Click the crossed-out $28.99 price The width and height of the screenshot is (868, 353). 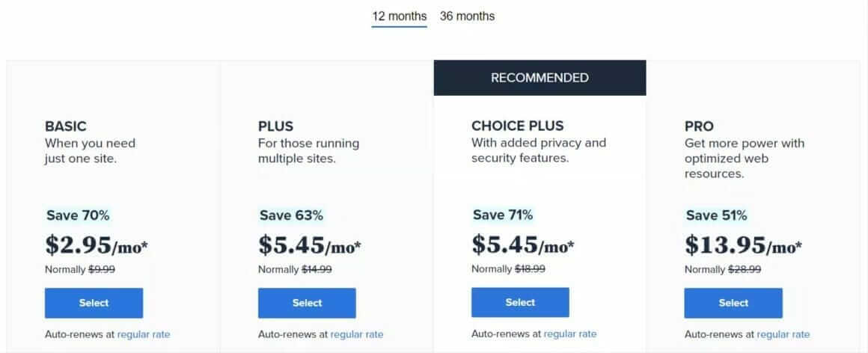tap(745, 269)
